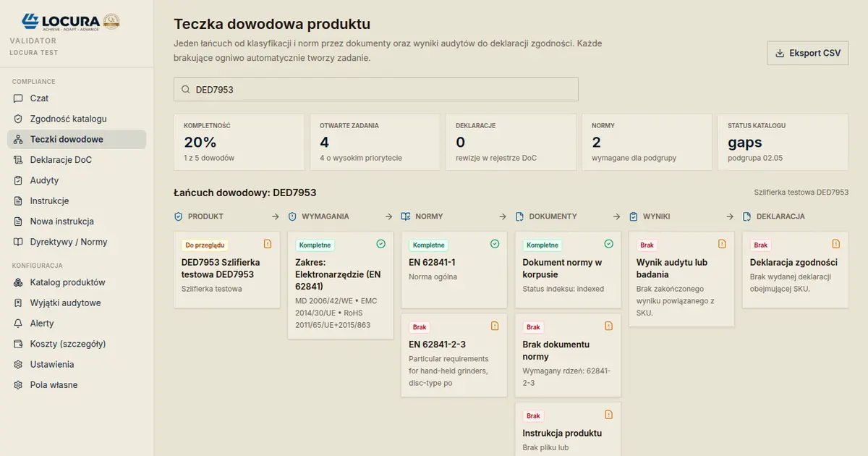Click the search magnifier icon
The image size is (868, 456).
(186, 90)
